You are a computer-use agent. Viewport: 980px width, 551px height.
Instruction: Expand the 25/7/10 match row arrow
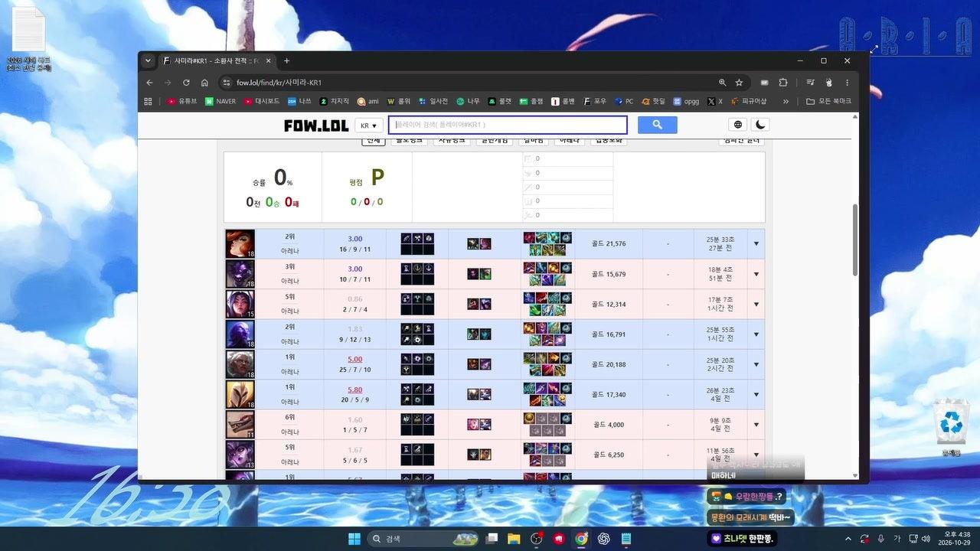click(x=756, y=364)
